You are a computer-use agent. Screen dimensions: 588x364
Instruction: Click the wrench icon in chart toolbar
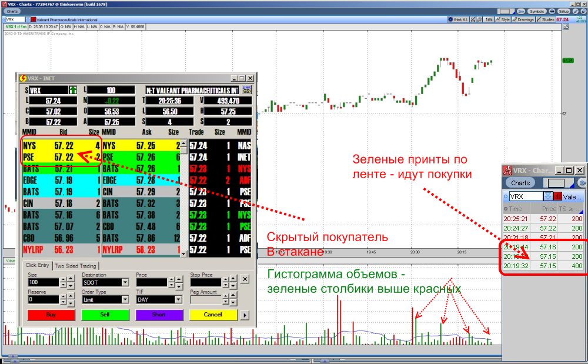pos(479,19)
